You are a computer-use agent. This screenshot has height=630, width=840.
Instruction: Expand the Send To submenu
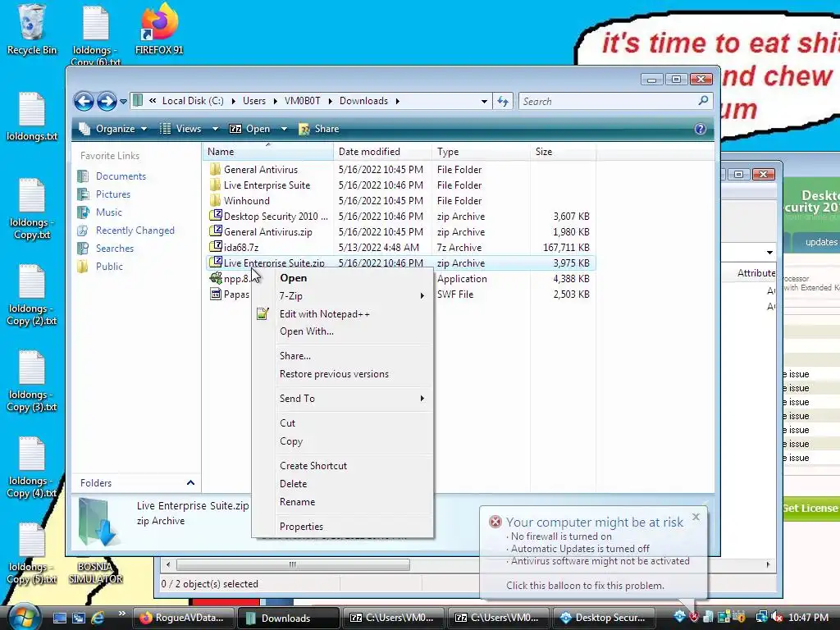click(343, 399)
